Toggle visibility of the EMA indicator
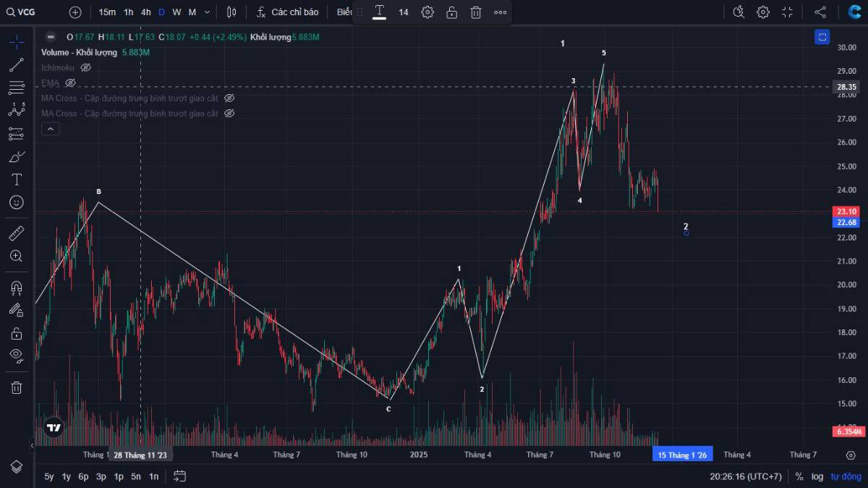 [x=70, y=83]
